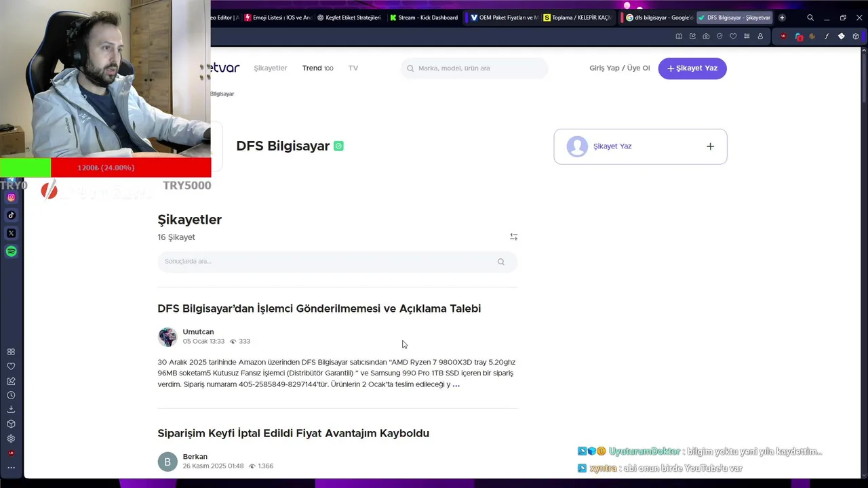Click magnifier icon in Sonuçlarda ara field
This screenshot has width=868, height=488.
click(501, 262)
